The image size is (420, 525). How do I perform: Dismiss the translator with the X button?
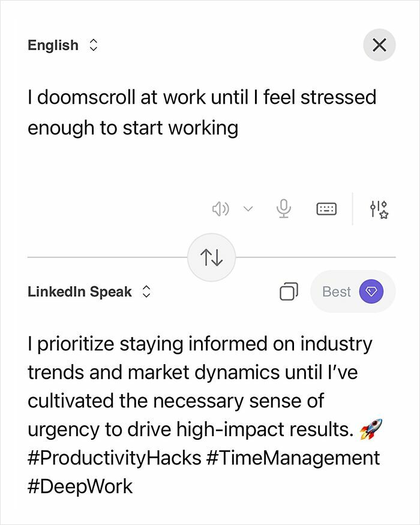click(379, 45)
